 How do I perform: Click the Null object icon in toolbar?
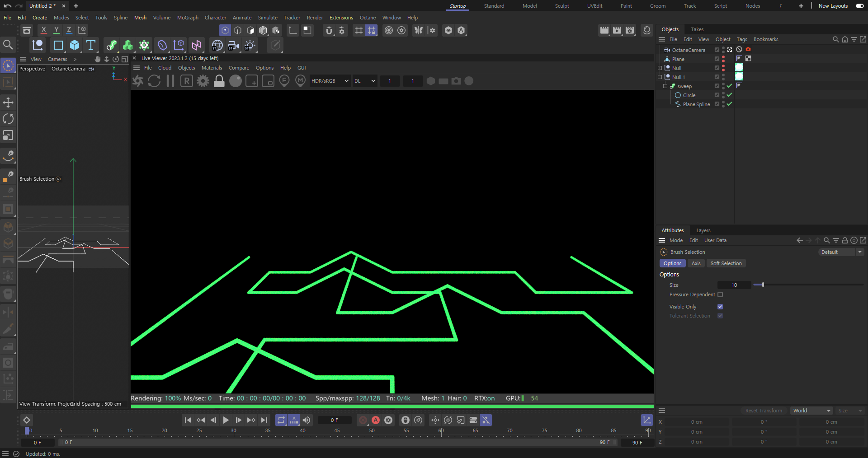(x=38, y=45)
